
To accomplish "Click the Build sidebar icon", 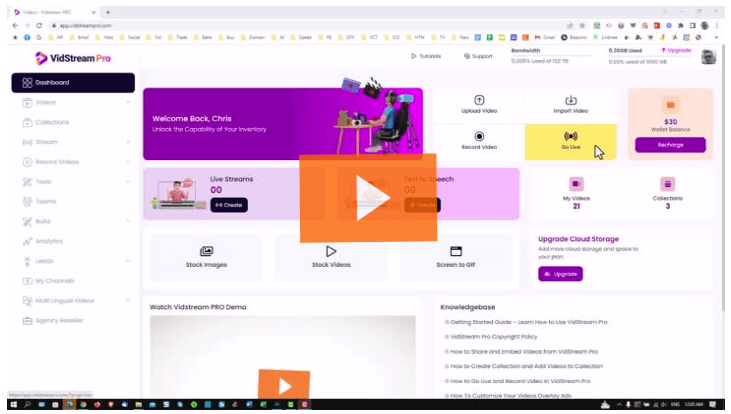I will 27,221.
